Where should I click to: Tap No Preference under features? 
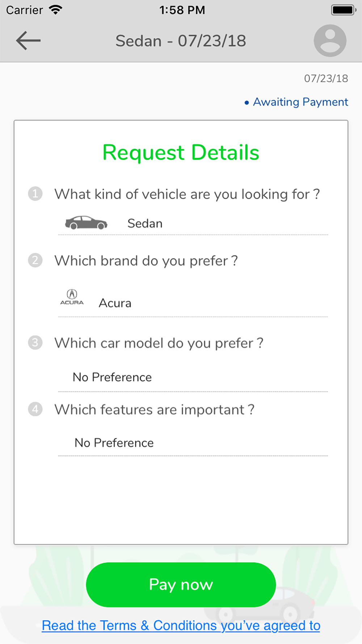pyautogui.click(x=114, y=443)
